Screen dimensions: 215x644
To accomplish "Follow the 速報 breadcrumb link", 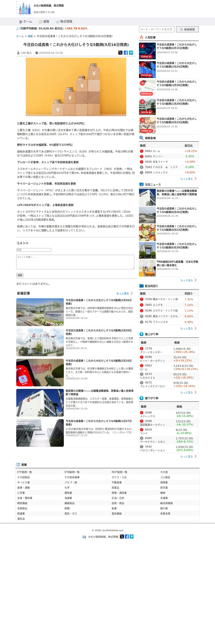I will click(x=30, y=36).
